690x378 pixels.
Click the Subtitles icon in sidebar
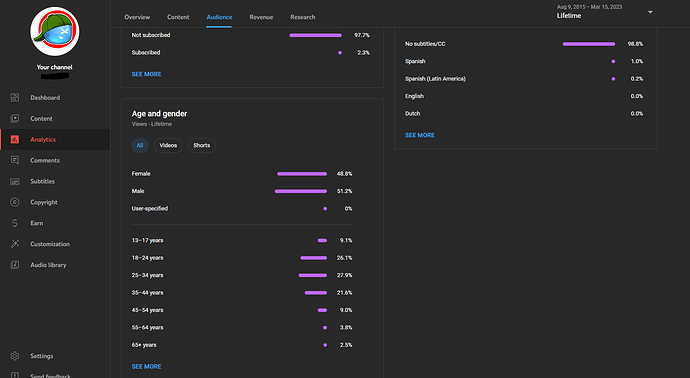15,181
